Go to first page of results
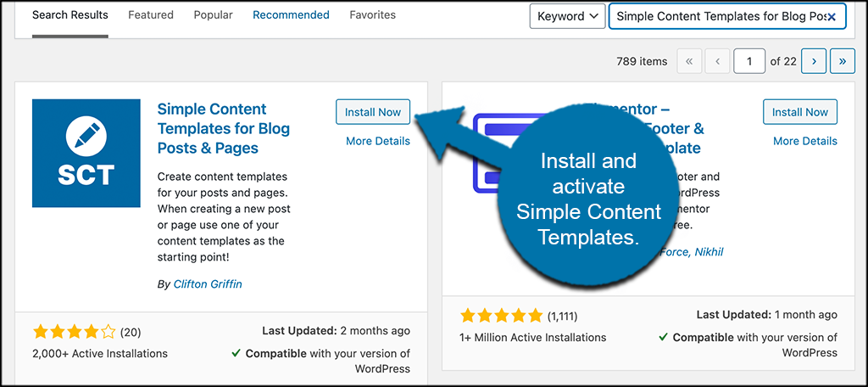 689,62
